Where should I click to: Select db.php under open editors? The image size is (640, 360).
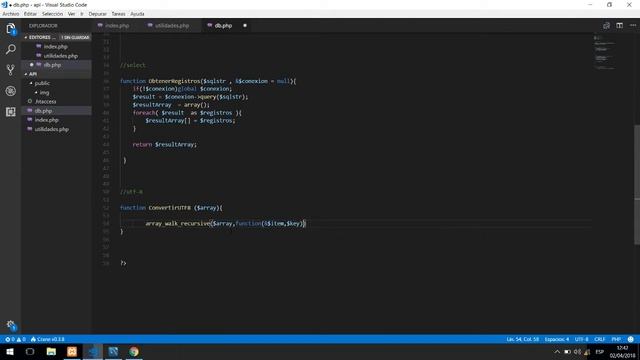click(x=52, y=65)
